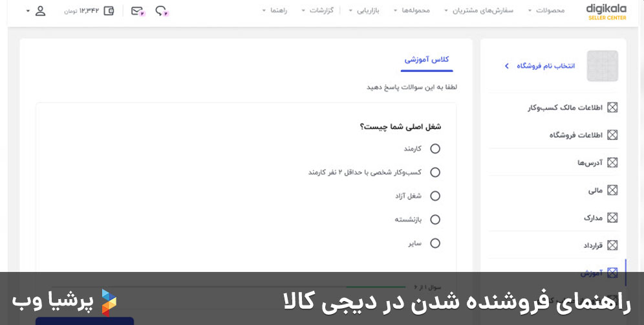Click icon beside مدارک
The width and height of the screenshot is (644, 325).
[x=612, y=218]
